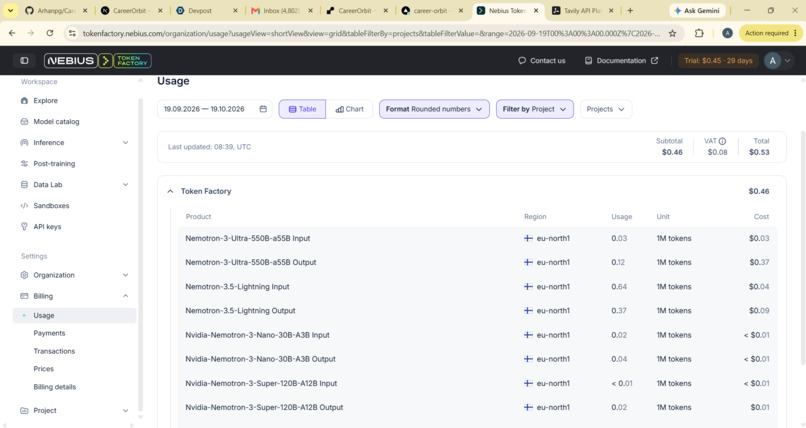The height and width of the screenshot is (428, 806).
Task: Open the account avatar menu
Action: tap(777, 61)
